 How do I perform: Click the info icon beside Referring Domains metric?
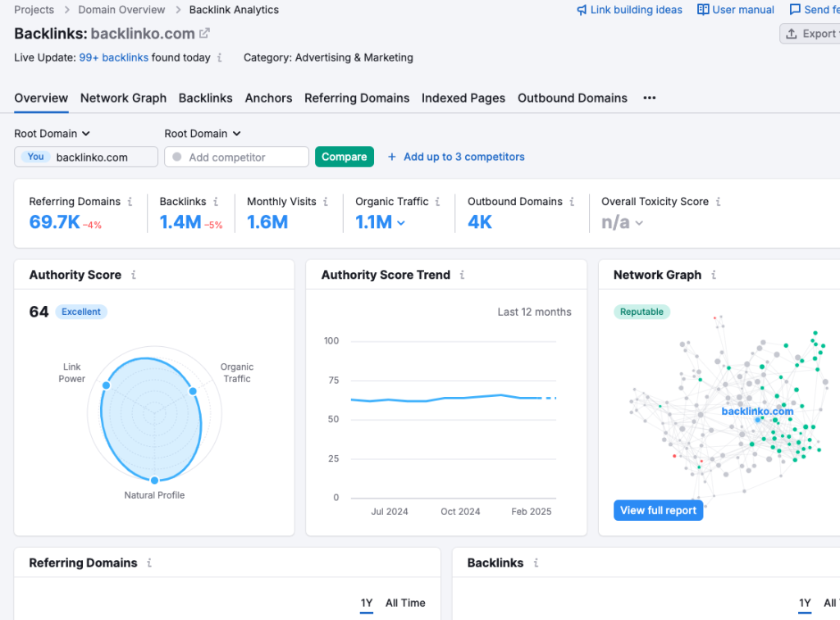(x=128, y=201)
